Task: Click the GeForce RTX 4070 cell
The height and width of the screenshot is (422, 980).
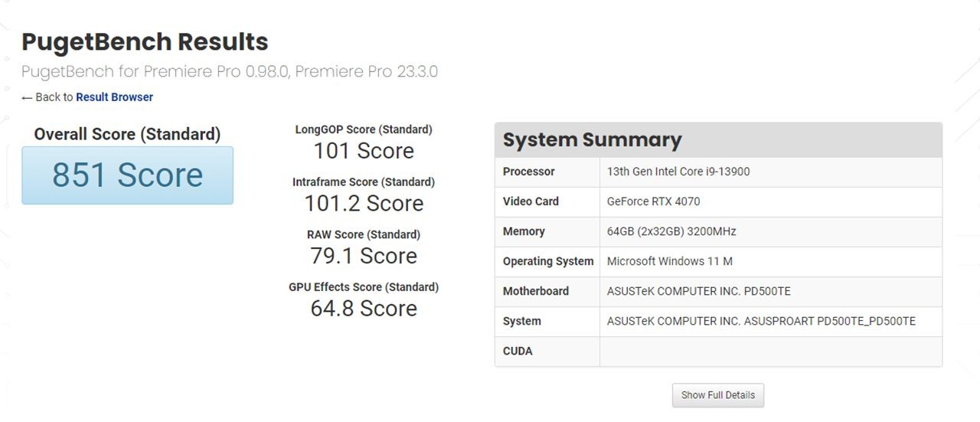Action: pos(653,201)
